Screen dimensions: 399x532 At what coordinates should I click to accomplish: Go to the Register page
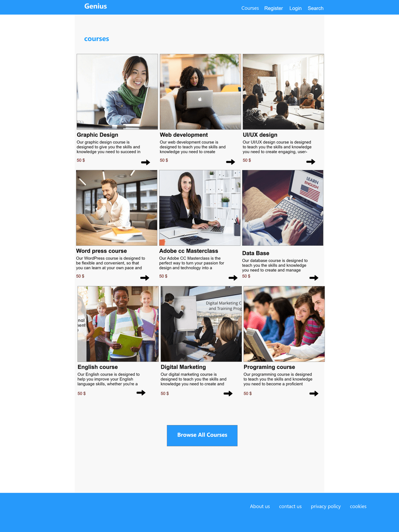(274, 8)
